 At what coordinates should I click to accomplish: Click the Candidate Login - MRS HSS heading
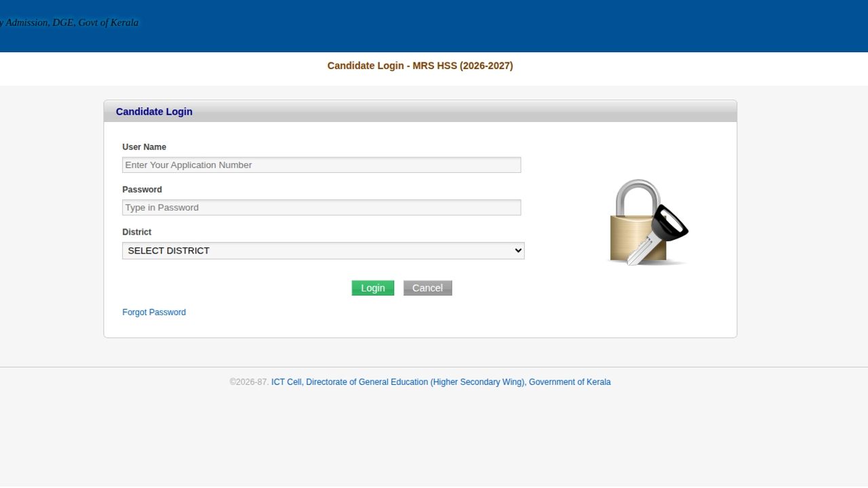420,66
